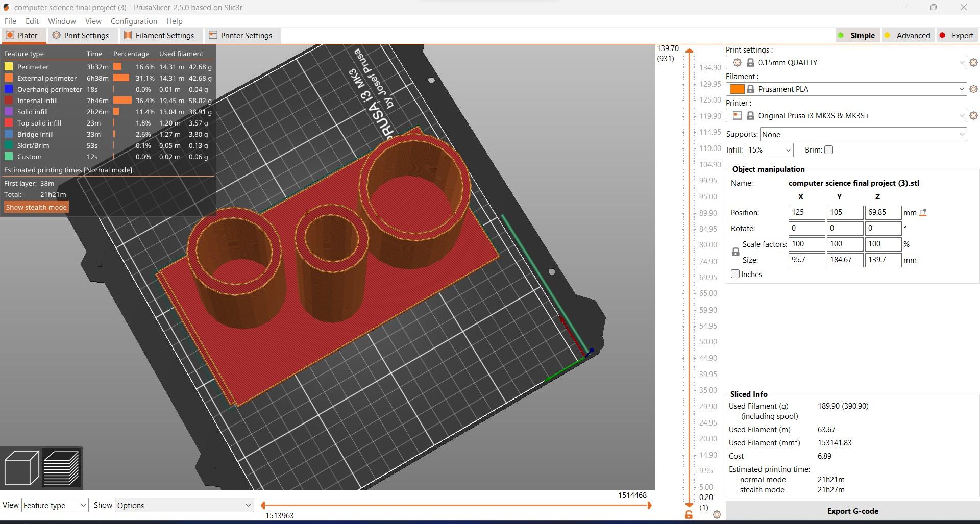980x524 pixels.
Task: Click the lock icon next to Prusament PLA
Action: 750,89
